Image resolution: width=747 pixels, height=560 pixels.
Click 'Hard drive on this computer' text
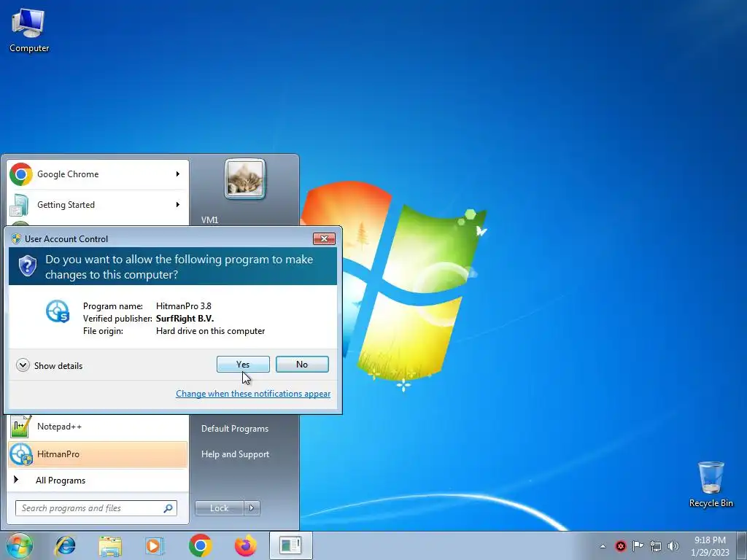(210, 331)
